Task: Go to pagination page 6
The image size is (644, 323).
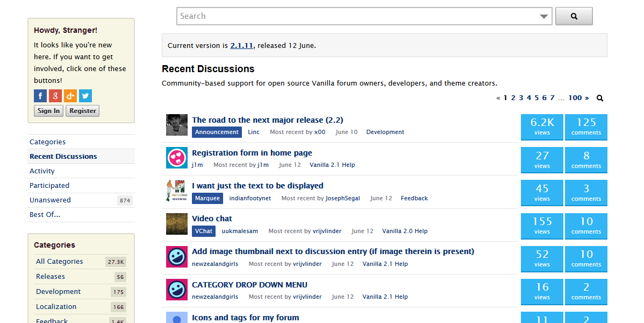Action: [x=544, y=98]
